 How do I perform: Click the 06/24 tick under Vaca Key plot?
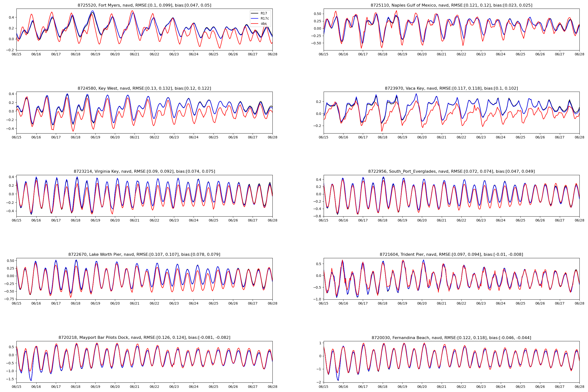coord(501,137)
